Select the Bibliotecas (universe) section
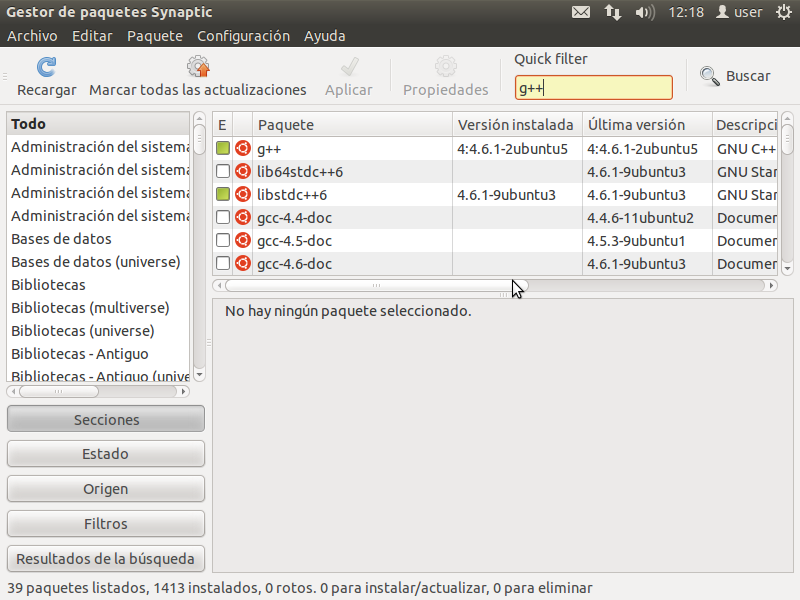Screen dimensions: 800x600 coord(98,331)
